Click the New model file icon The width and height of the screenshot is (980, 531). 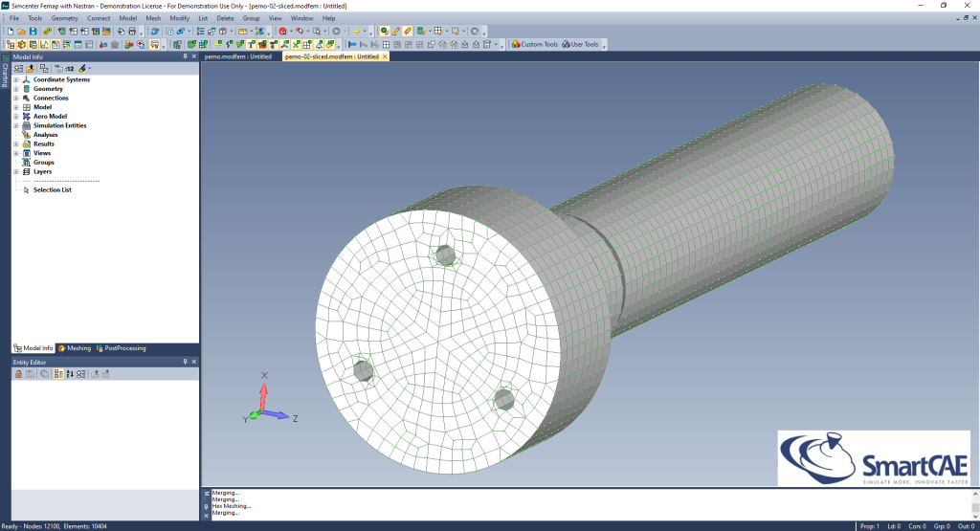[x=11, y=32]
